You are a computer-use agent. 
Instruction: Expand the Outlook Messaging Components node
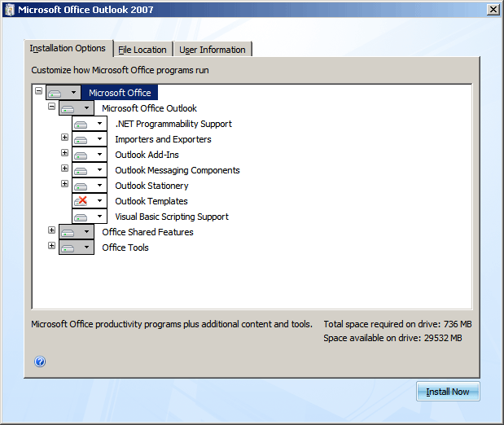[64, 169]
